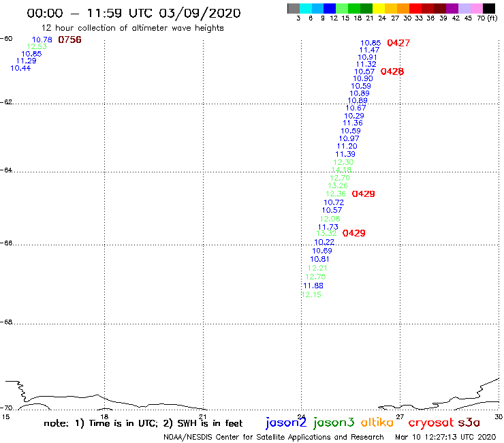Screen dimensions: 504x443
Task: Select wave height value 11.32
Action: 366,64
